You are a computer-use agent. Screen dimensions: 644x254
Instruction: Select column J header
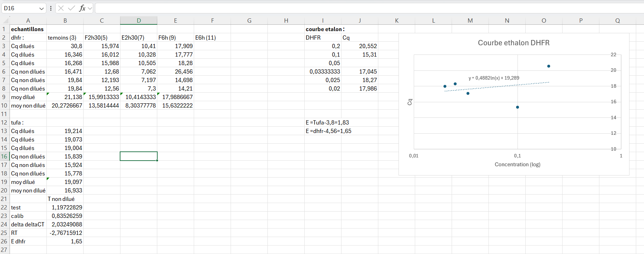(360, 21)
